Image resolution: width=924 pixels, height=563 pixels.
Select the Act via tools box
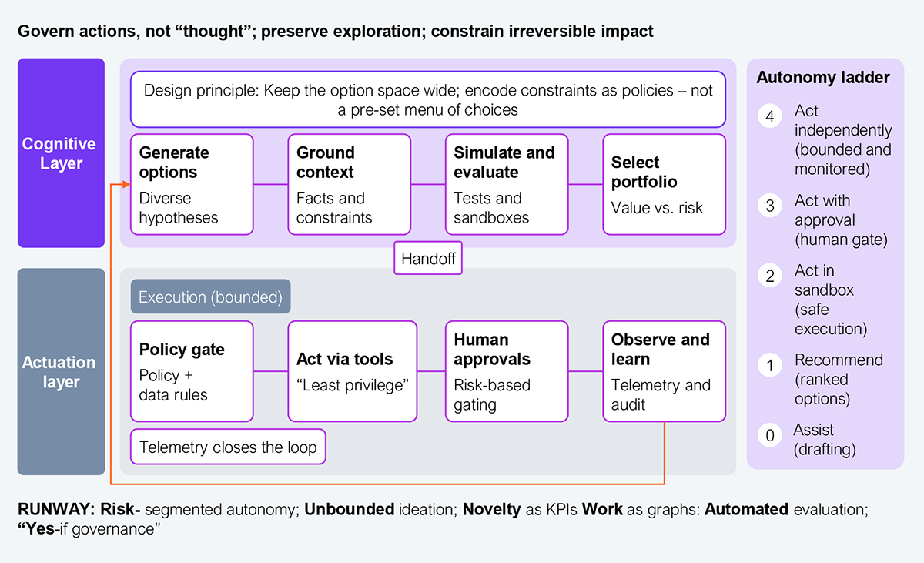point(352,371)
